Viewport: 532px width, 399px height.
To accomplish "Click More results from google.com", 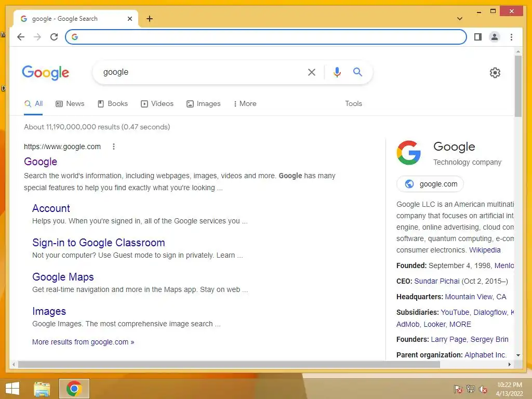I will (x=83, y=342).
